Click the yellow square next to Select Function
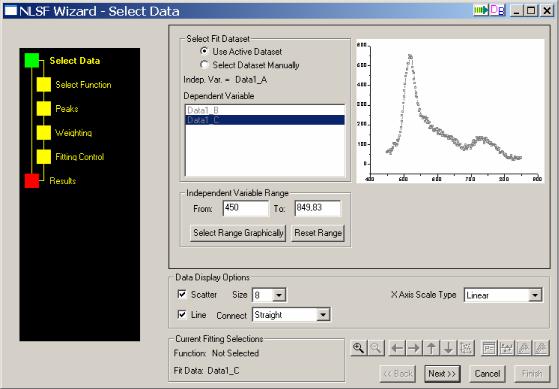The image size is (559, 389). (44, 85)
